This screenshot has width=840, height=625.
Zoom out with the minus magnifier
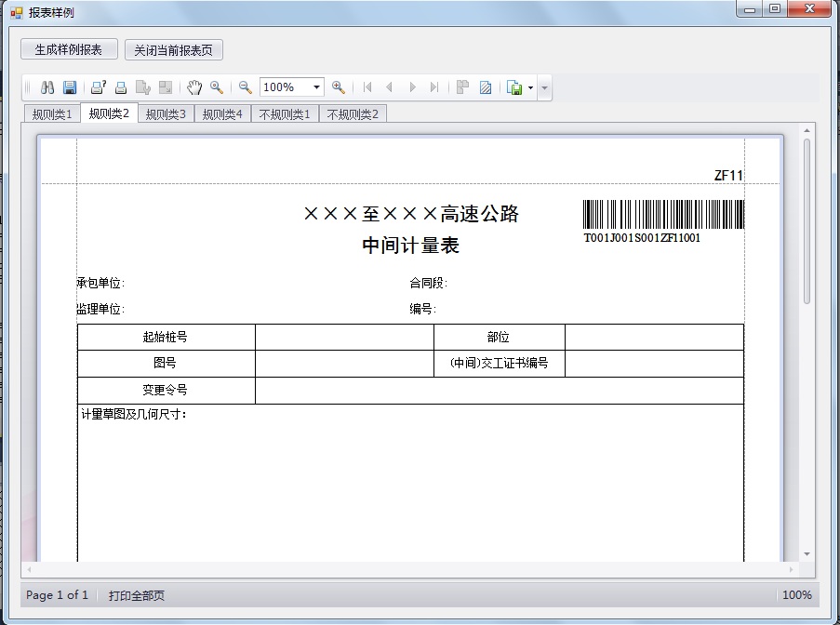(x=246, y=87)
